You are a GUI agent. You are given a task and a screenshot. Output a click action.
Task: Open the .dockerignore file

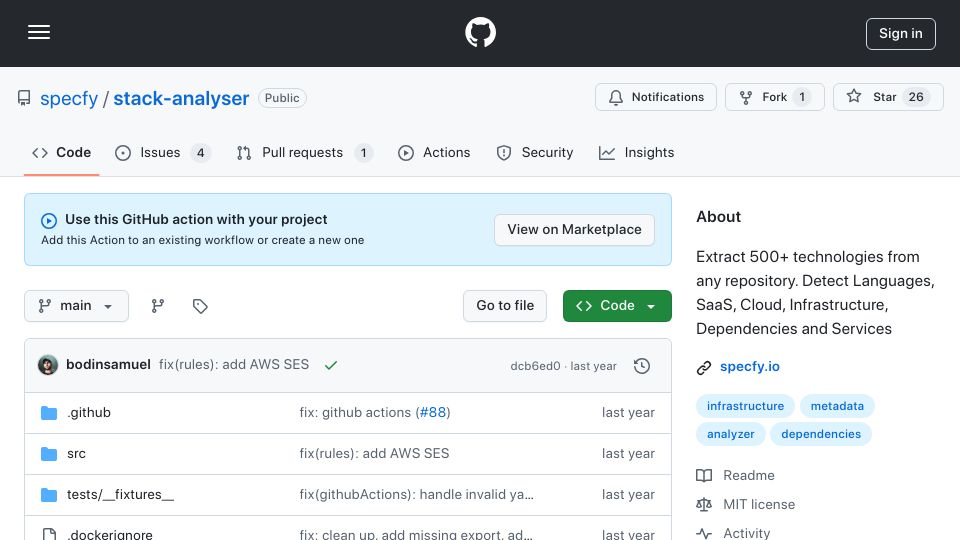click(110, 534)
